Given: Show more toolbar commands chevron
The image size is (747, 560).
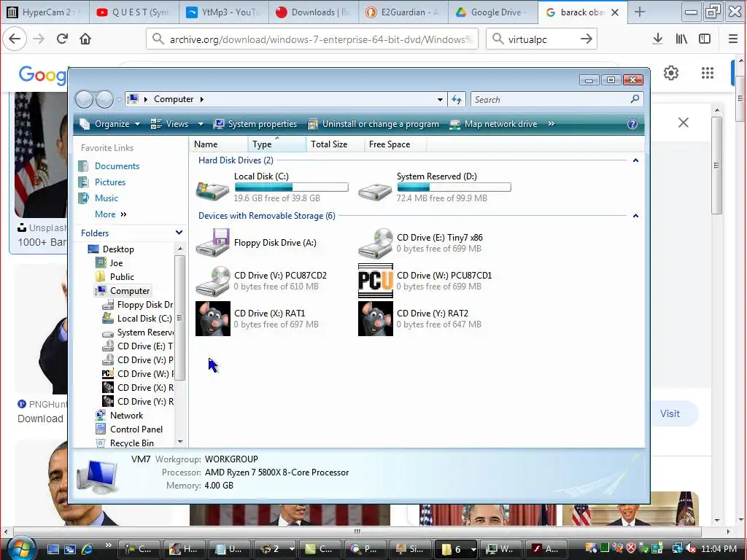Looking at the screenshot, I should click(551, 124).
